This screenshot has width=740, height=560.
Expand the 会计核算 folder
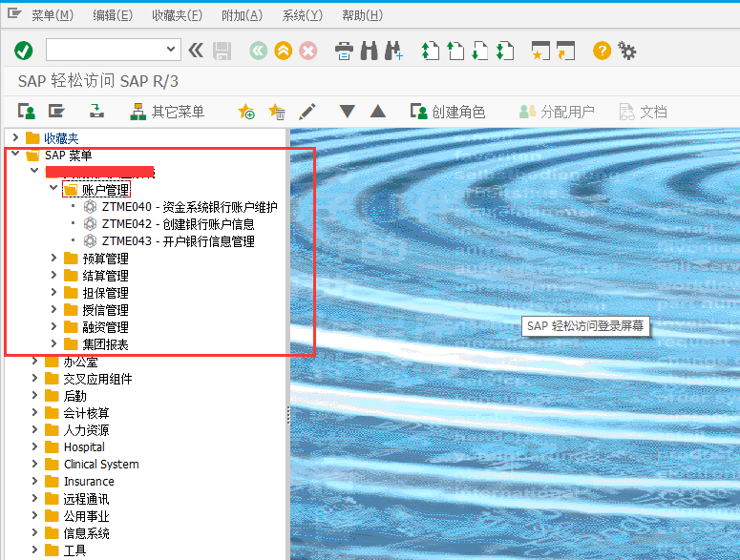(x=34, y=412)
